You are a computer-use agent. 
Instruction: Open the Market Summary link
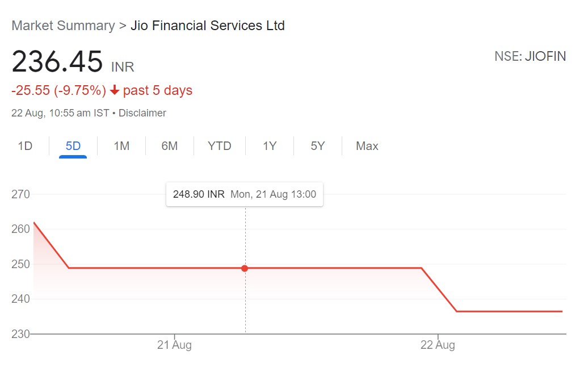pyautogui.click(x=63, y=26)
